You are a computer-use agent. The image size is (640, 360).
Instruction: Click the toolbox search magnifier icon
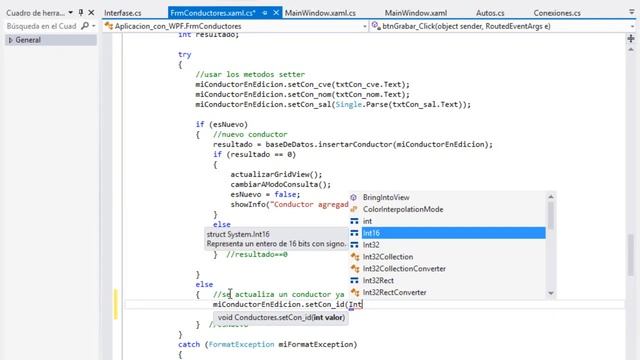pyautogui.click(x=85, y=26)
